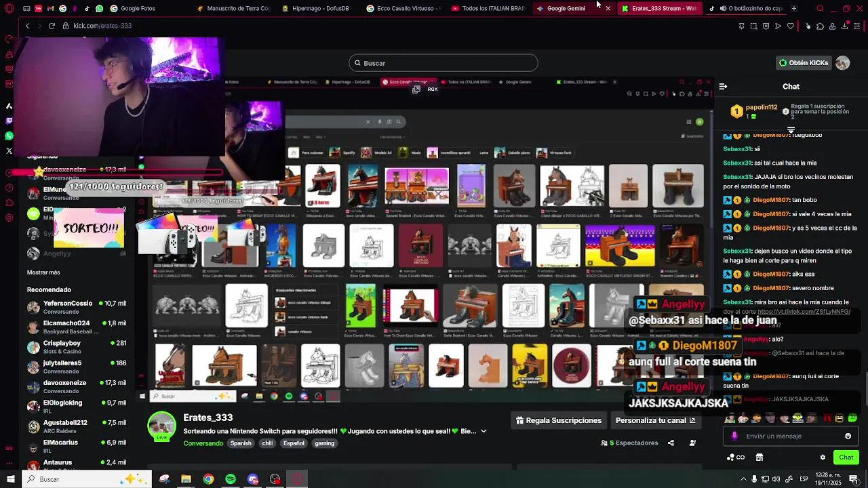This screenshot has width=868, height=488.
Task: Click the Personaliza tu canal button
Action: click(655, 420)
